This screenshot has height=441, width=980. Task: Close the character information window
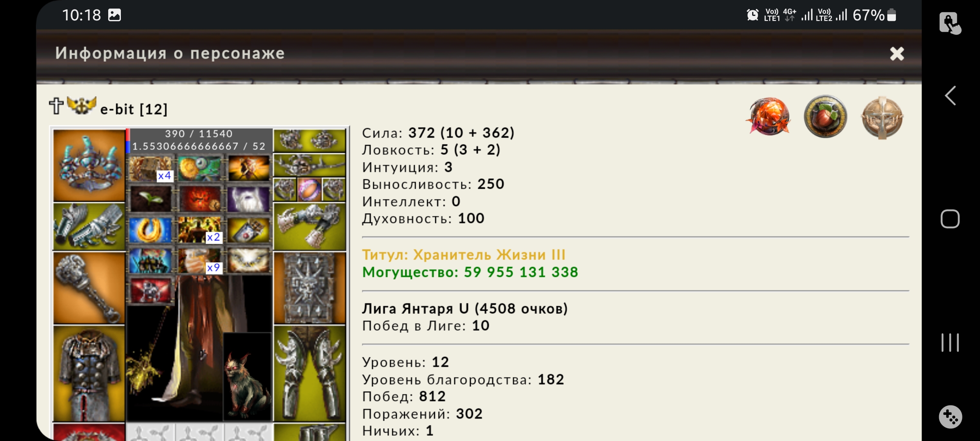click(x=897, y=53)
